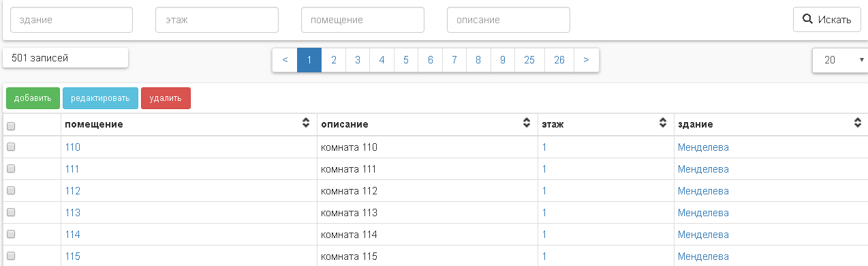Open room link 111
The height and width of the screenshot is (266, 868).
[x=72, y=169]
